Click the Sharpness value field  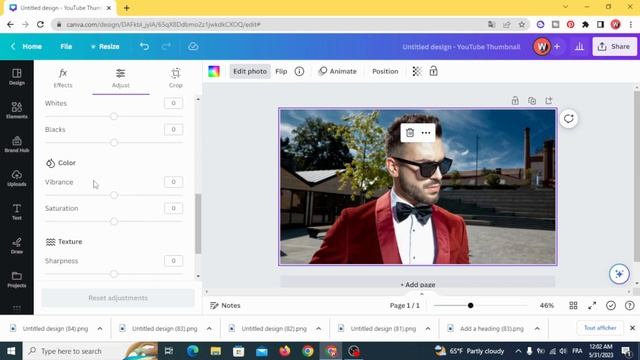pyautogui.click(x=173, y=261)
